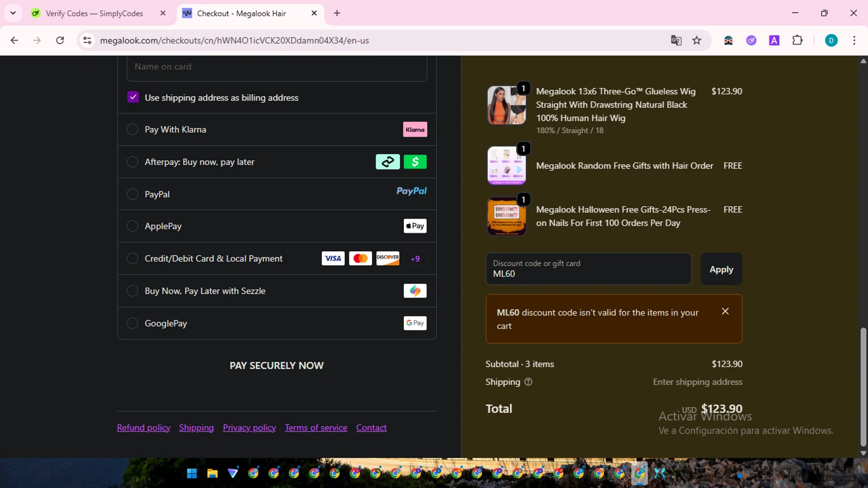Click the Sezzle logo icon
The height and width of the screenshot is (488, 868).
click(x=415, y=291)
